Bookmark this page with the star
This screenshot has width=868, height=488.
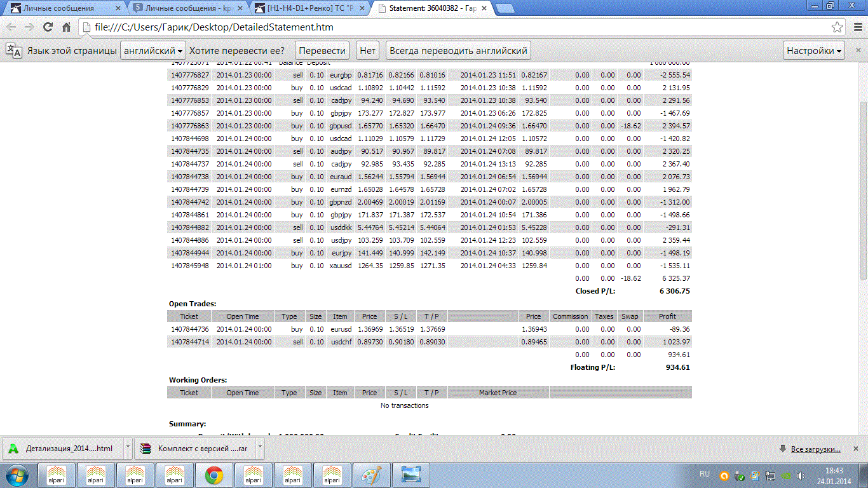coord(837,27)
